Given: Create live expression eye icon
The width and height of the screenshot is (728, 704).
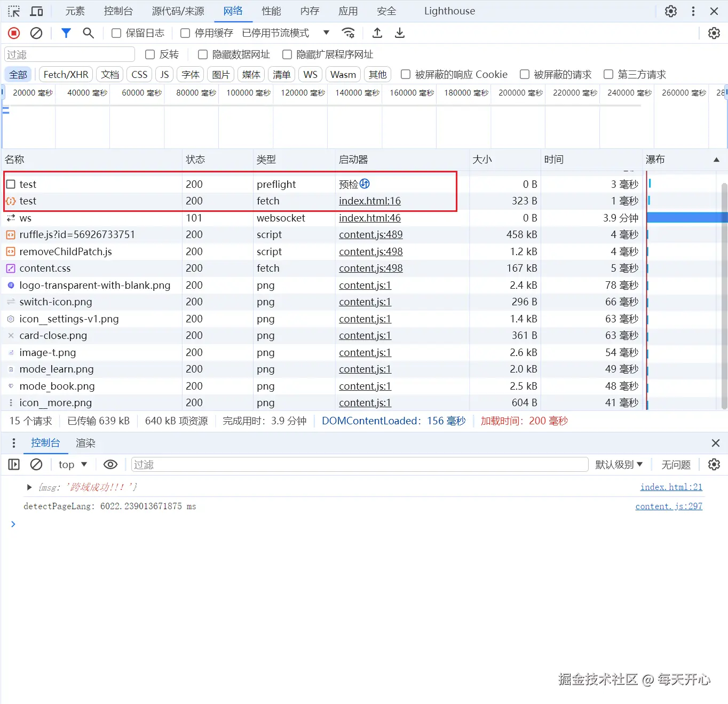Looking at the screenshot, I should [x=110, y=464].
